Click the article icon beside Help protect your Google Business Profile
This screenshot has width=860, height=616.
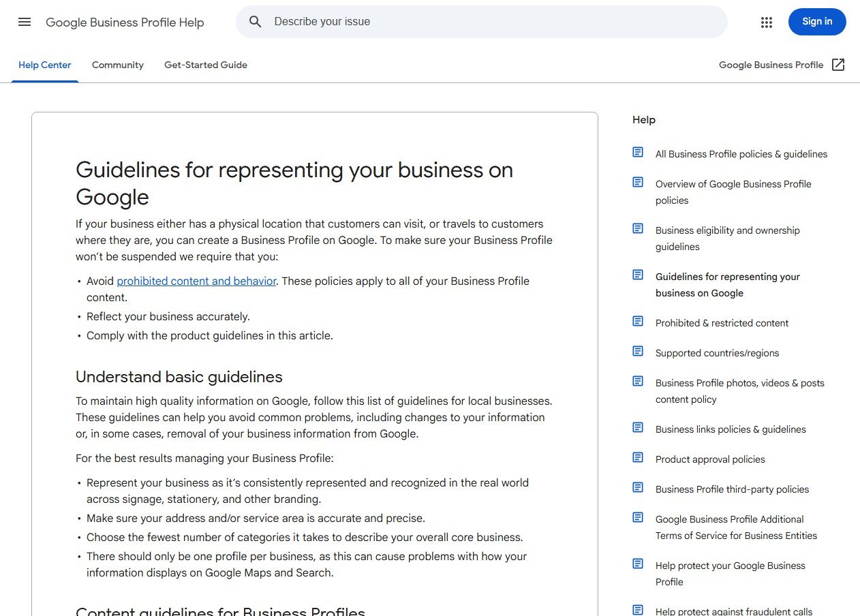coord(638,564)
